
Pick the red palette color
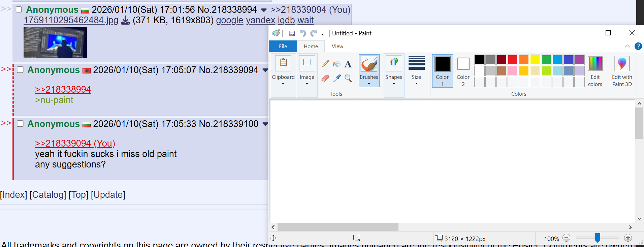click(x=513, y=60)
